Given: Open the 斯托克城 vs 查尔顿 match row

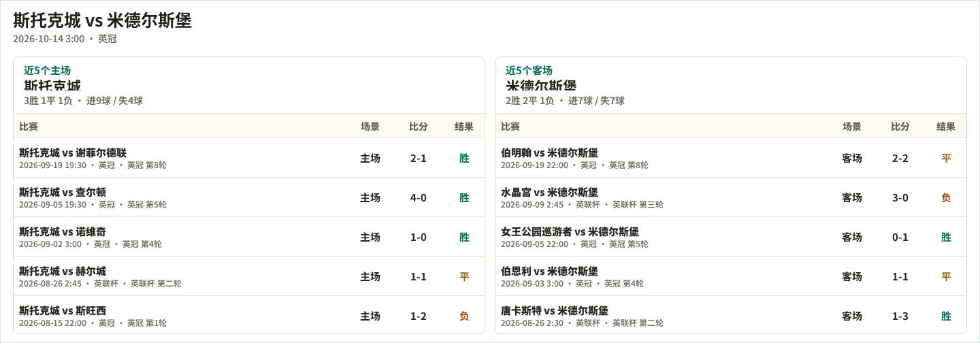Looking at the screenshot, I should (249, 197).
